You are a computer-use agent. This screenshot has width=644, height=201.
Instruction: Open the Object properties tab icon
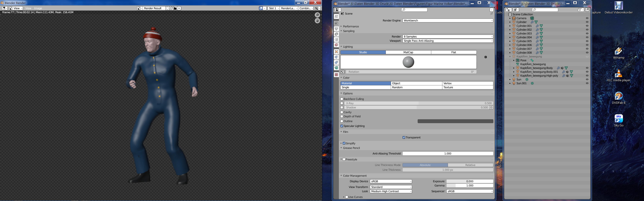pyautogui.click(x=337, y=52)
